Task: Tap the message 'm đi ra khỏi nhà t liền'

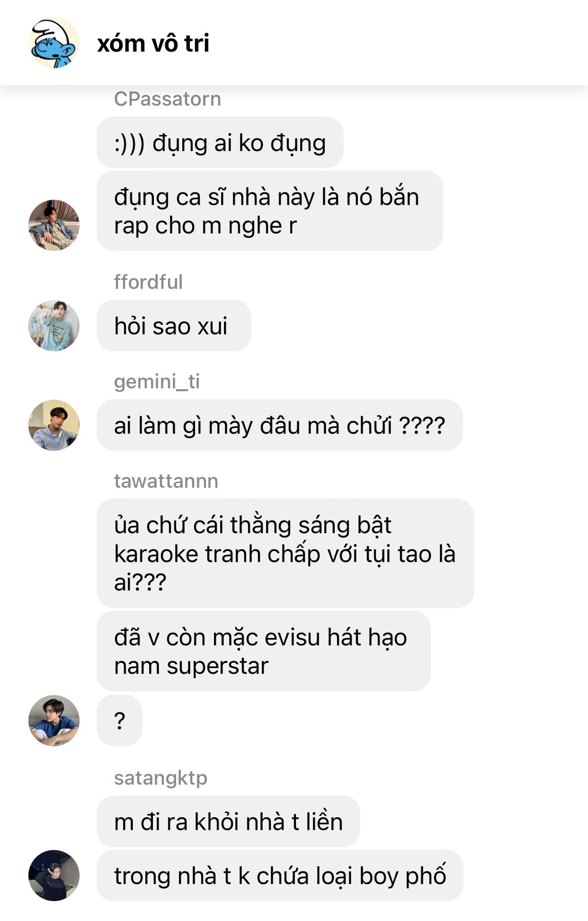Action: [x=228, y=821]
